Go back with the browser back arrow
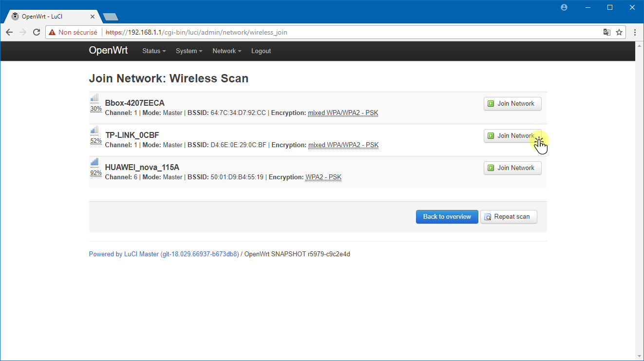This screenshot has height=361, width=644. pos(9,32)
